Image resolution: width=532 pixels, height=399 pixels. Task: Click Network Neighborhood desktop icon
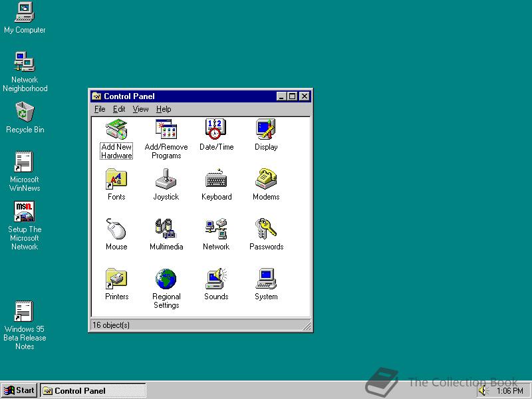[x=25, y=61]
